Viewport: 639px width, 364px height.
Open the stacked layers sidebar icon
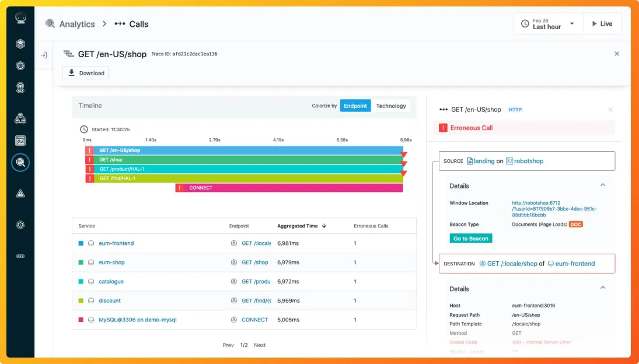point(20,44)
